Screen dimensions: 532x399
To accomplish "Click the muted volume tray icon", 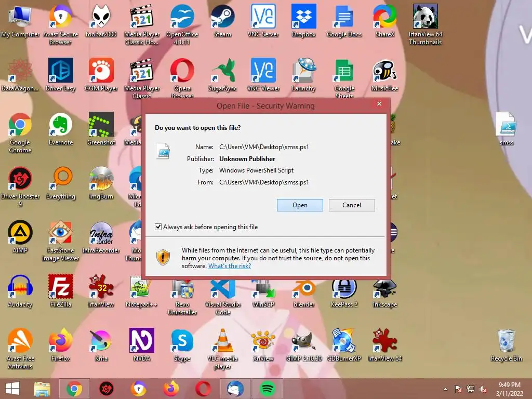I will 483,389.
